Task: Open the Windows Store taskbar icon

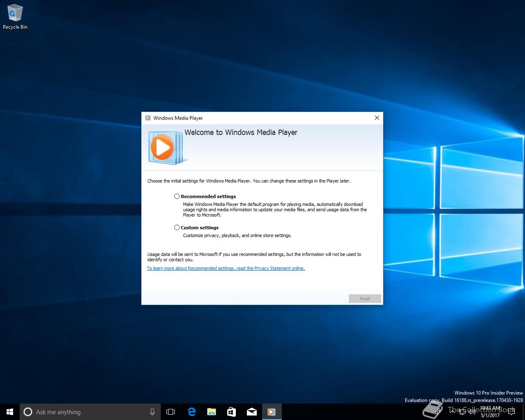Action: [231, 412]
